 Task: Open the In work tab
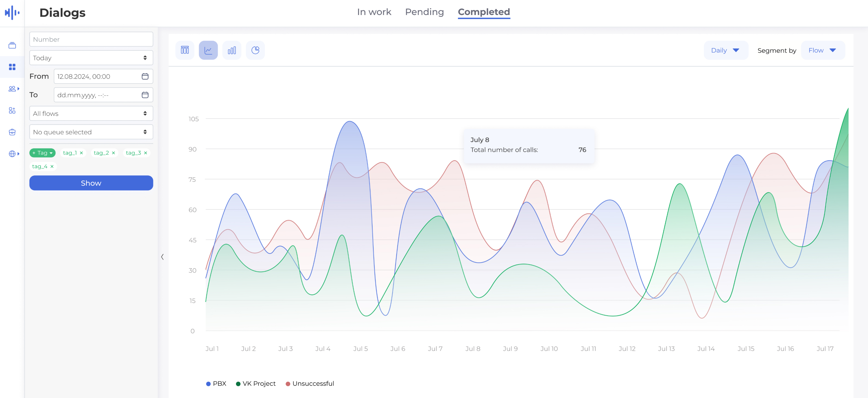(x=374, y=12)
